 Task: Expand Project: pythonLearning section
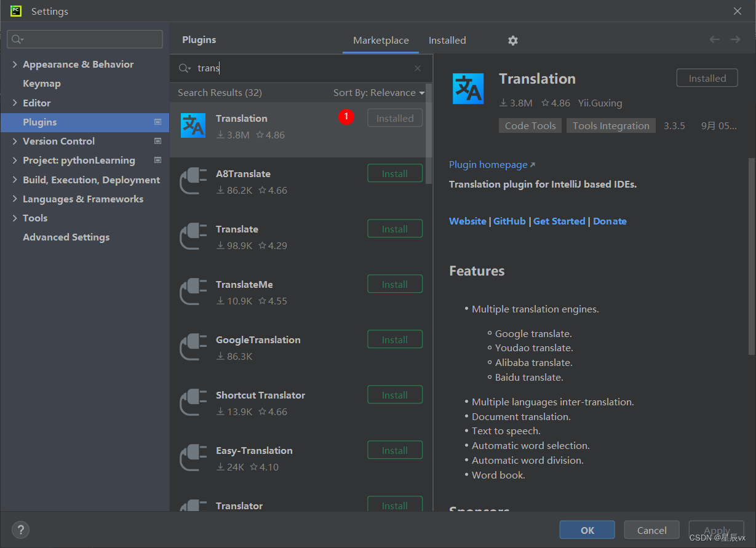pyautogui.click(x=15, y=160)
